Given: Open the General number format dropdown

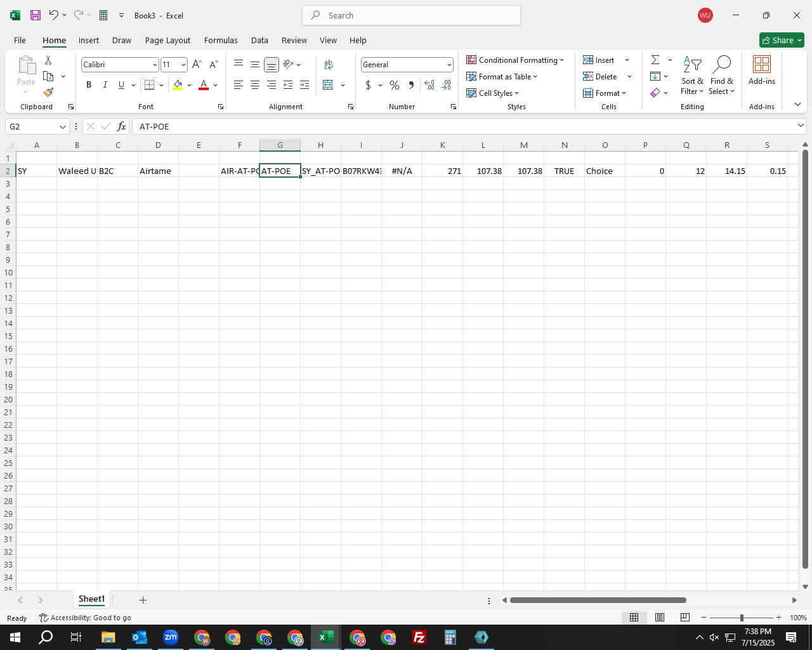Looking at the screenshot, I should click(449, 65).
